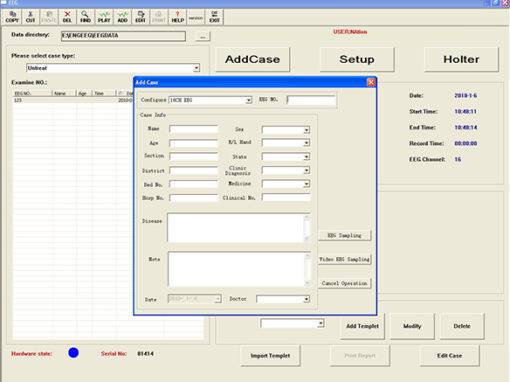The height and width of the screenshot is (382, 510).
Task: Click the Section input field
Action: pyautogui.click(x=194, y=156)
